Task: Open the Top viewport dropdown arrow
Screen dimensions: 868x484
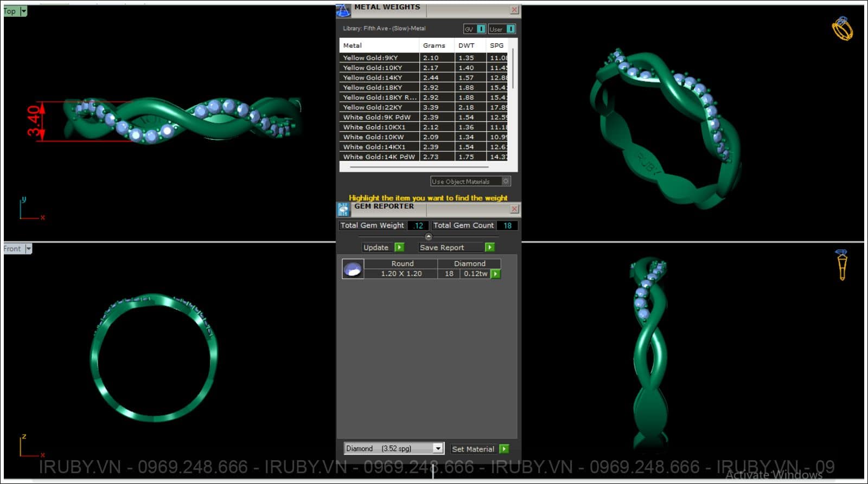Action: pyautogui.click(x=23, y=11)
